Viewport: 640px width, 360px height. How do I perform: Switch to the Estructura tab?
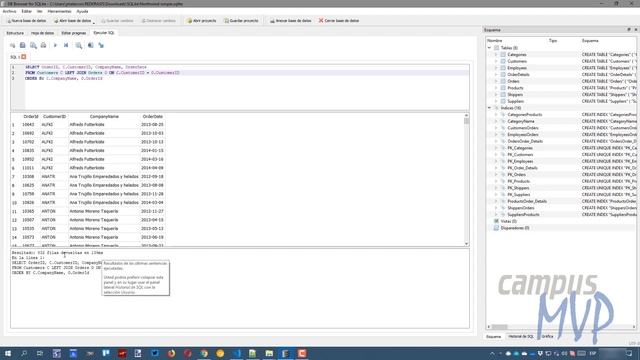click(x=15, y=33)
